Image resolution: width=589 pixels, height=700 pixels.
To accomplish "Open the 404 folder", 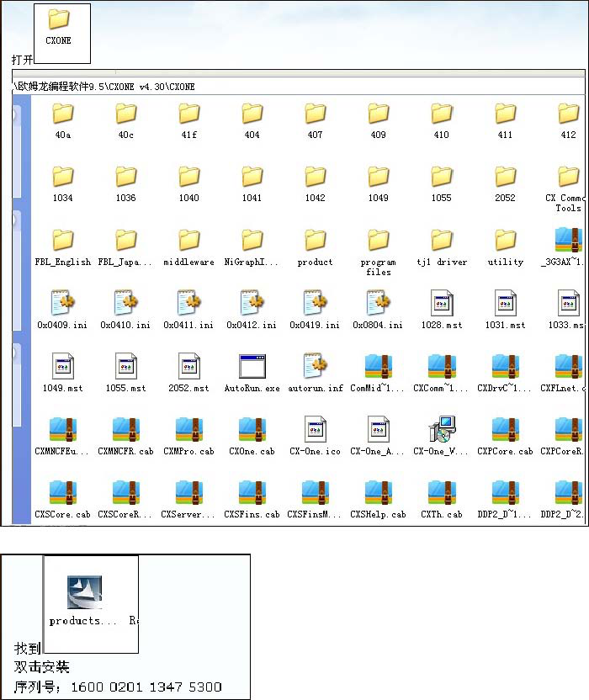I will click(x=252, y=121).
